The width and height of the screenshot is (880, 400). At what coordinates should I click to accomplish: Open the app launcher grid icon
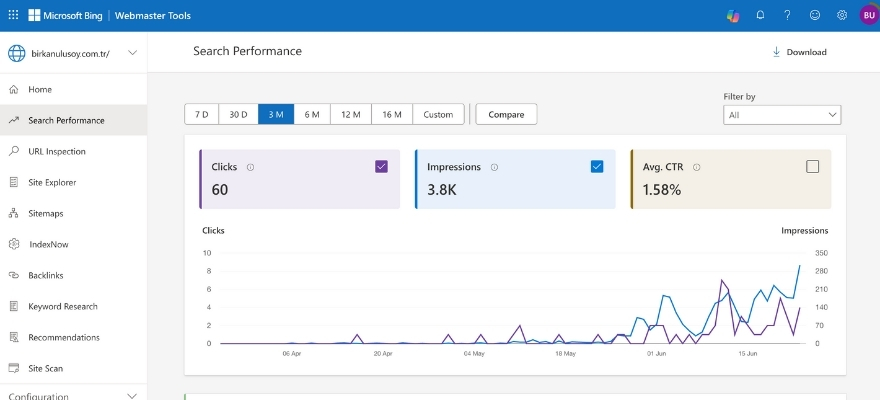[13, 15]
